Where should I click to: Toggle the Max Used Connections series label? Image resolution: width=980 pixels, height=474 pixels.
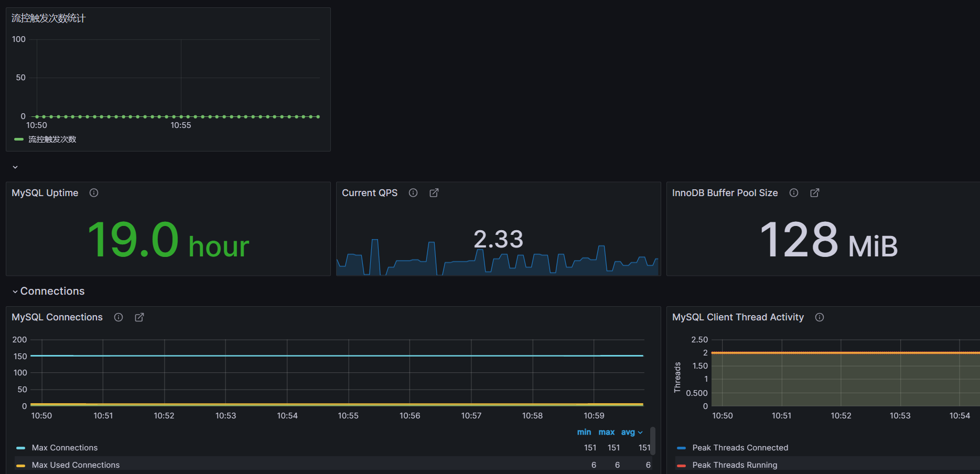tap(76, 465)
